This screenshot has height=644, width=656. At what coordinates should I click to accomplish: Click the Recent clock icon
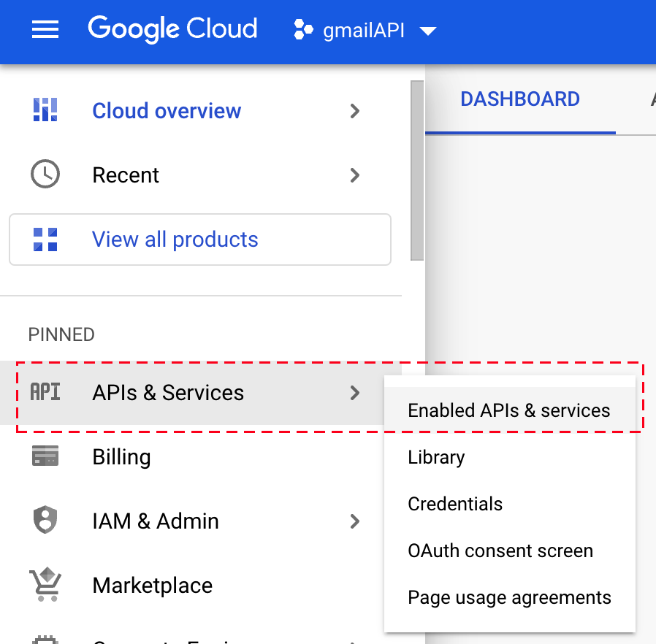pos(45,174)
